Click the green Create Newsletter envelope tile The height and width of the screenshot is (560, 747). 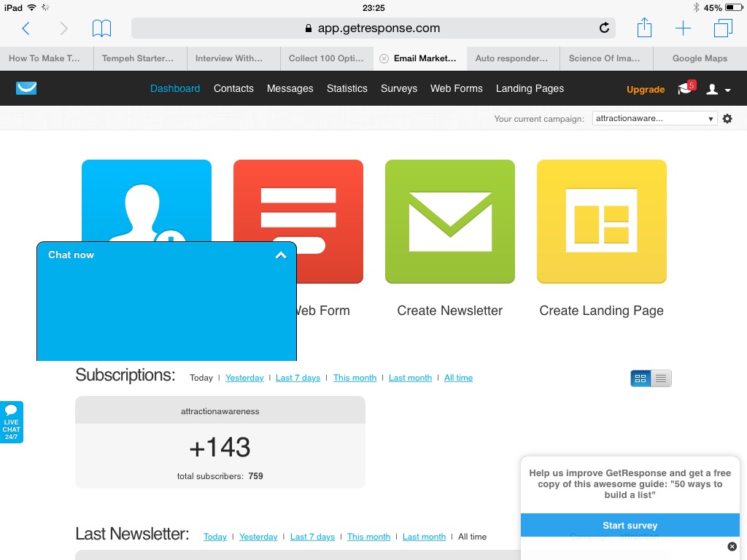(449, 221)
